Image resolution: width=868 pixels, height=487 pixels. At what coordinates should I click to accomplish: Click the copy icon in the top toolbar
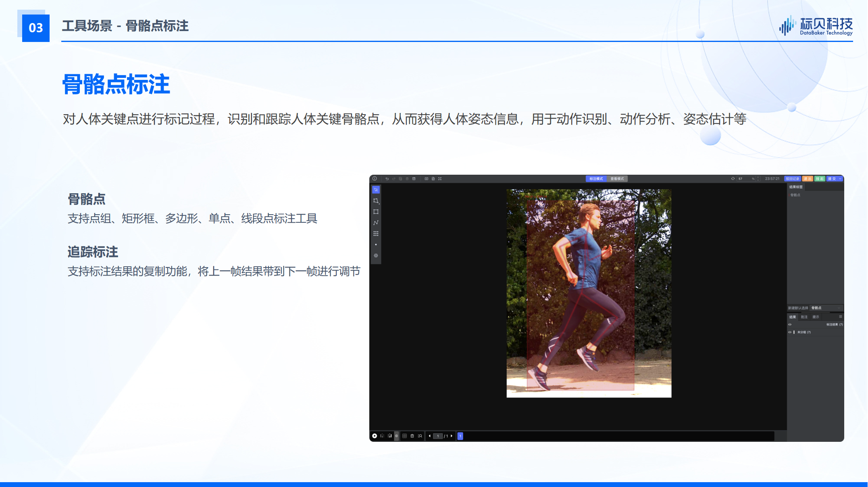click(400, 179)
